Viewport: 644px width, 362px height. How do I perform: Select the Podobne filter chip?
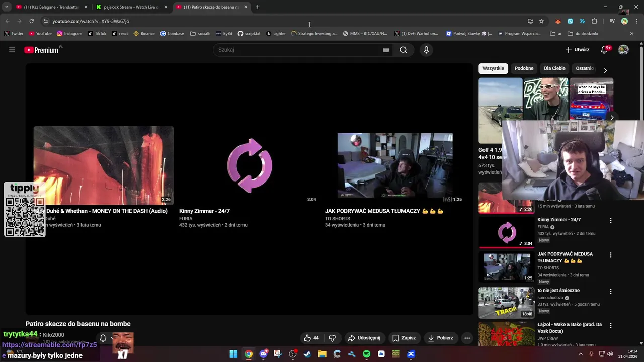[x=524, y=68]
